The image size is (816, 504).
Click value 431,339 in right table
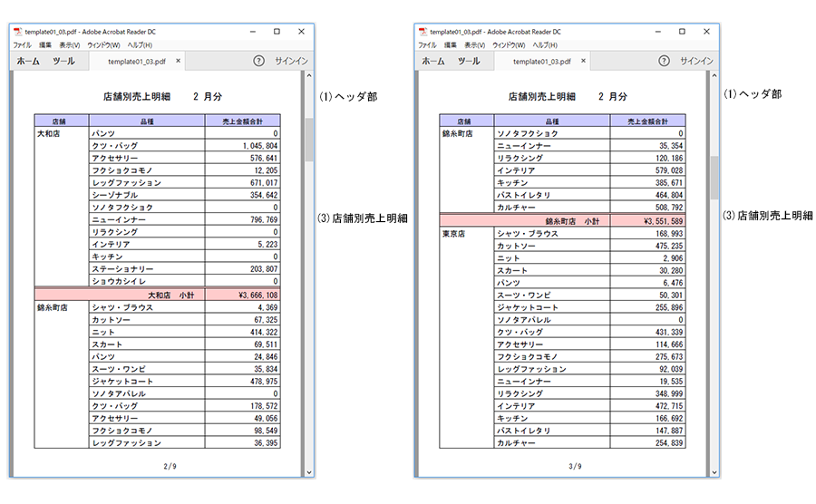669,332
